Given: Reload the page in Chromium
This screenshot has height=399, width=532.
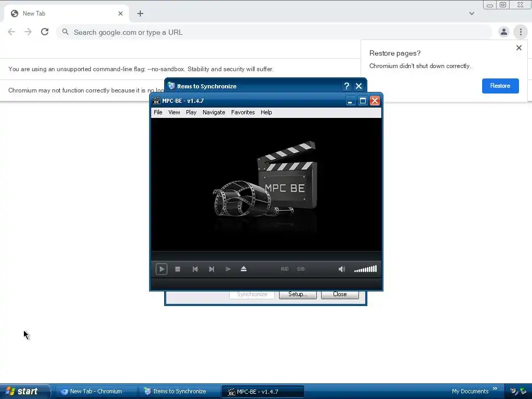Looking at the screenshot, I should (45, 32).
